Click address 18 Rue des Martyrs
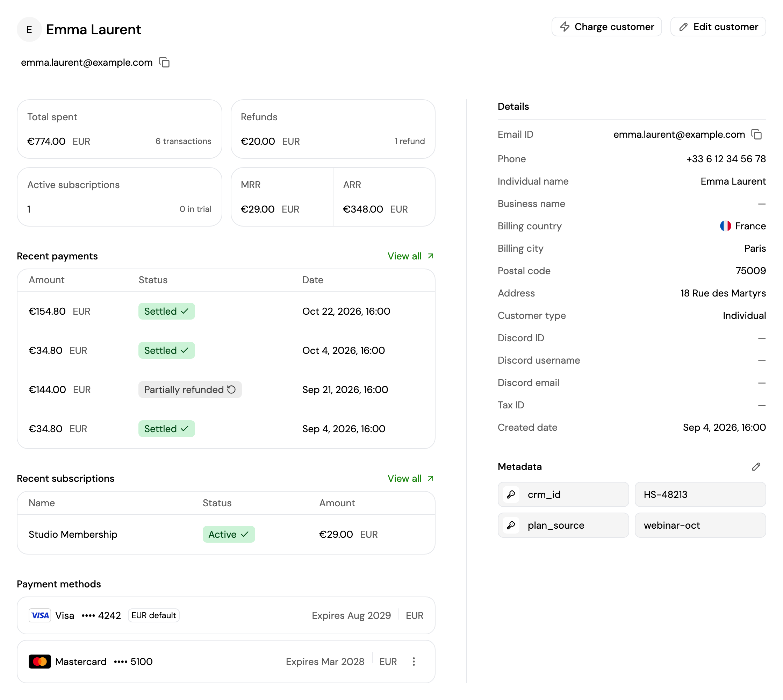 [x=723, y=293]
